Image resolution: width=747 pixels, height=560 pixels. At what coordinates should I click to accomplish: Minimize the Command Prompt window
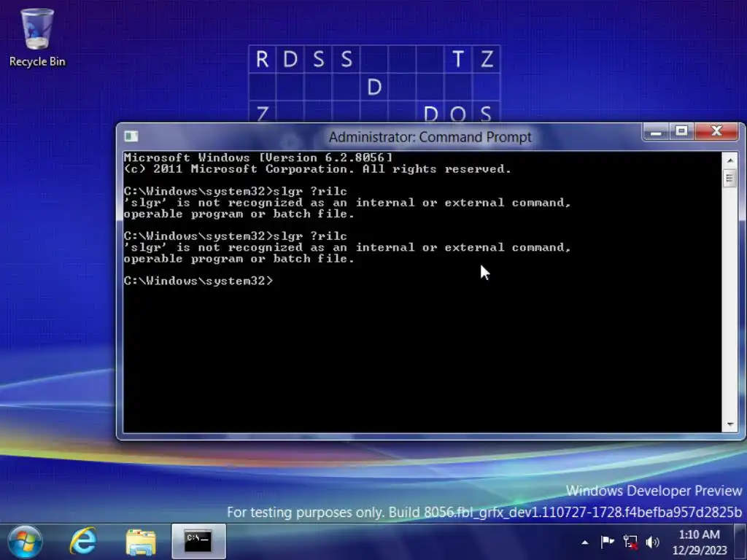tap(656, 131)
